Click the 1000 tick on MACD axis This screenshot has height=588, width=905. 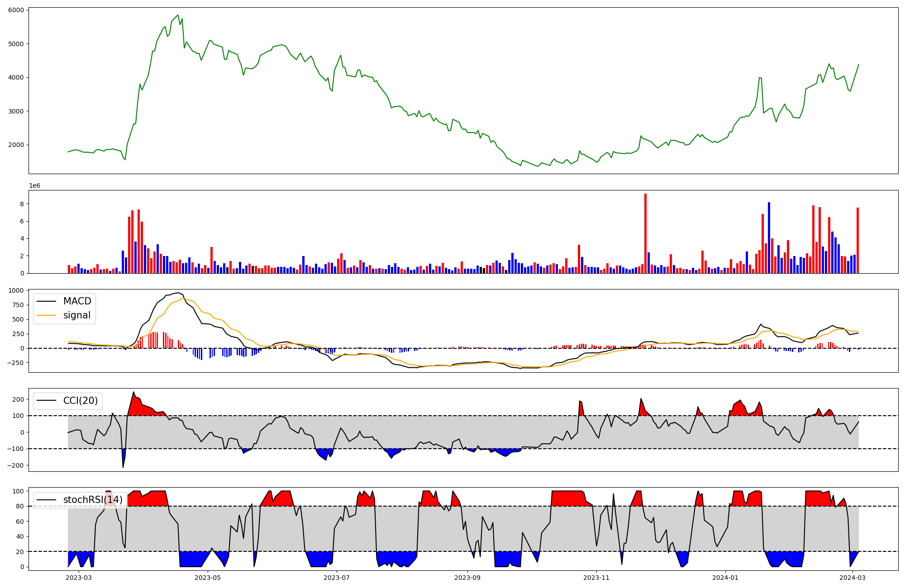15,290
